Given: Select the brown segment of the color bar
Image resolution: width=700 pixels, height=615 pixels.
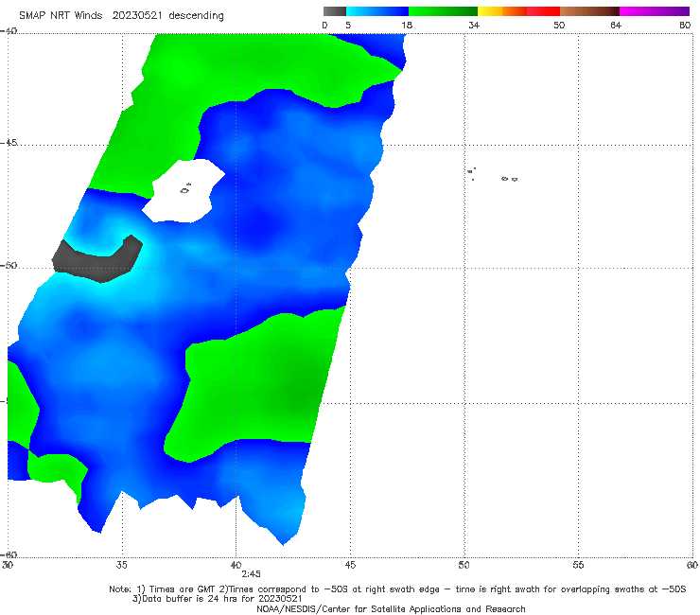Looking at the screenshot, I should [589, 11].
